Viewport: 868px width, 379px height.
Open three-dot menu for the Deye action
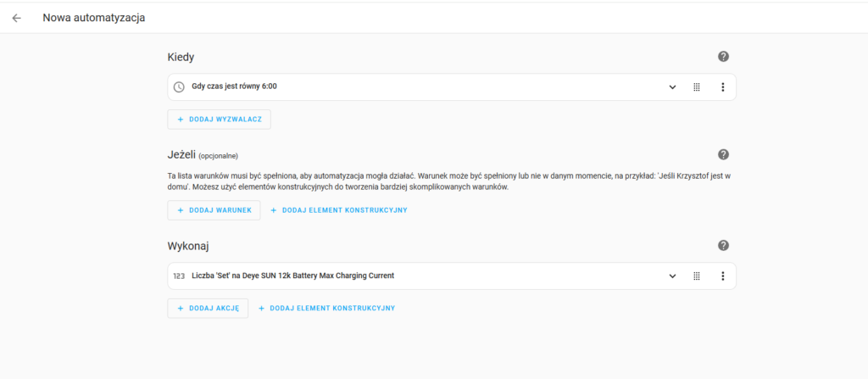pos(722,276)
